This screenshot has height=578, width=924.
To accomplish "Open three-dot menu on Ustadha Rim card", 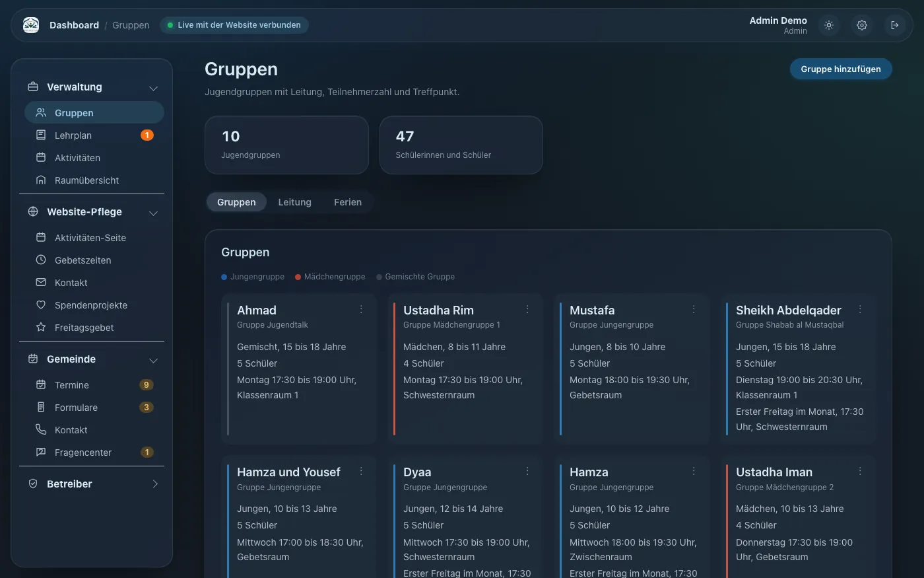I will tap(527, 309).
